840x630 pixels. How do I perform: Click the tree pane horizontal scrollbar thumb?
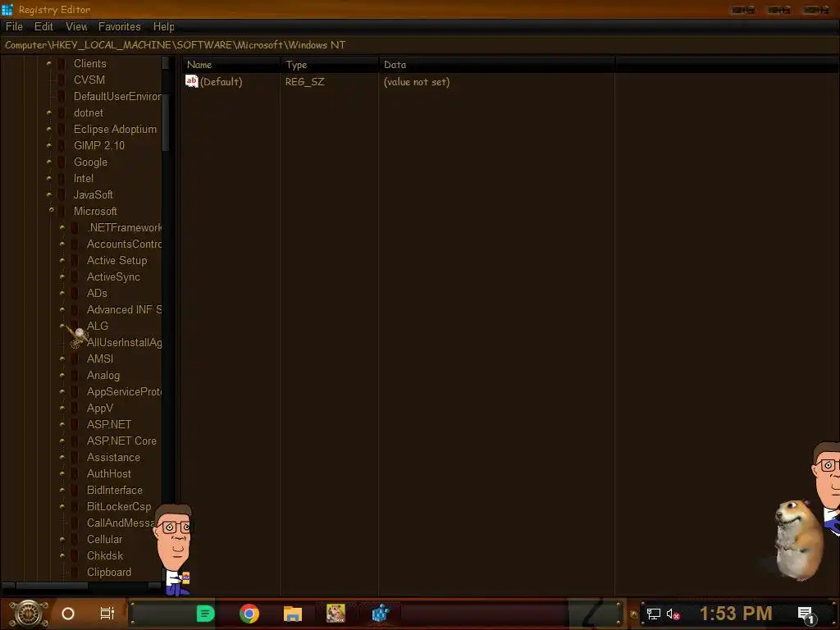click(x=52, y=586)
